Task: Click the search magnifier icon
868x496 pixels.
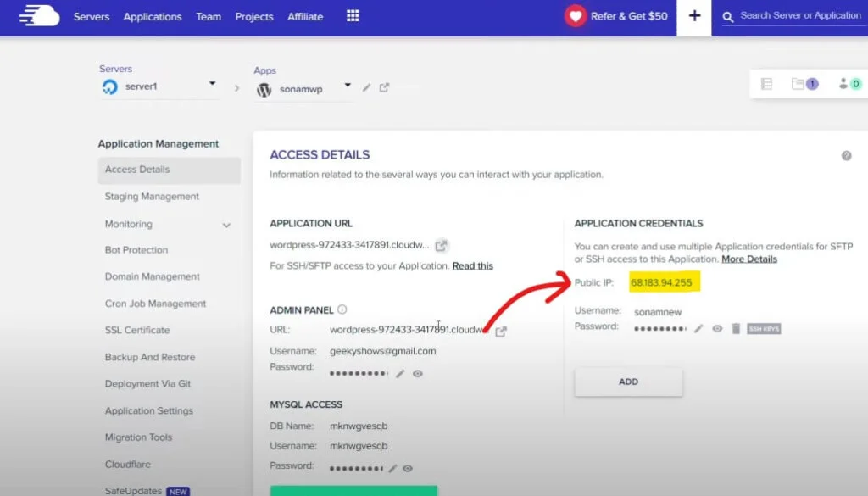Action: (728, 17)
